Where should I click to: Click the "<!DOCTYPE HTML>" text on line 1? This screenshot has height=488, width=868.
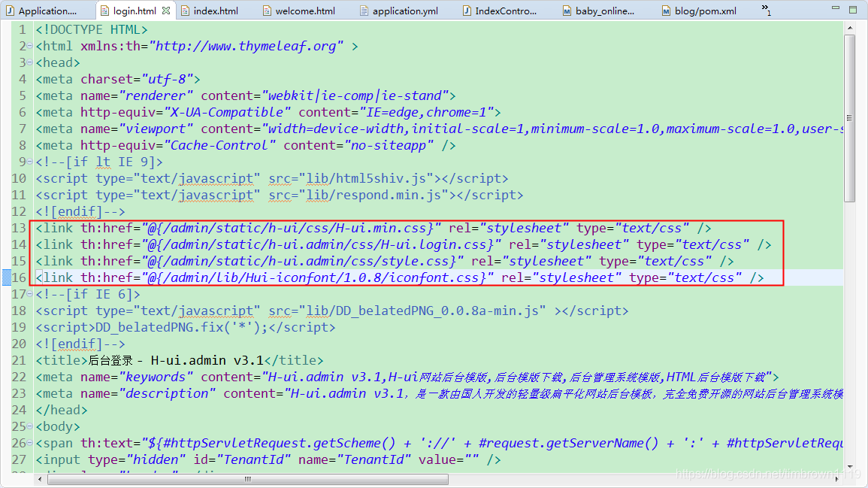[x=92, y=30]
